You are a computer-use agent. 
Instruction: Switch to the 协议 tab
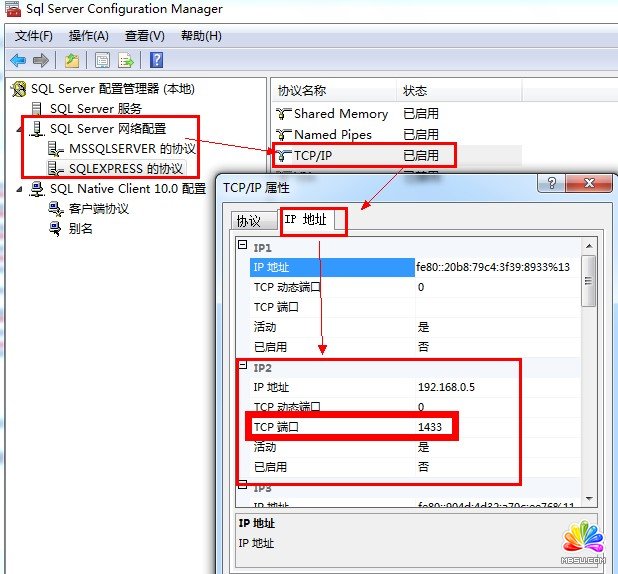click(x=249, y=221)
